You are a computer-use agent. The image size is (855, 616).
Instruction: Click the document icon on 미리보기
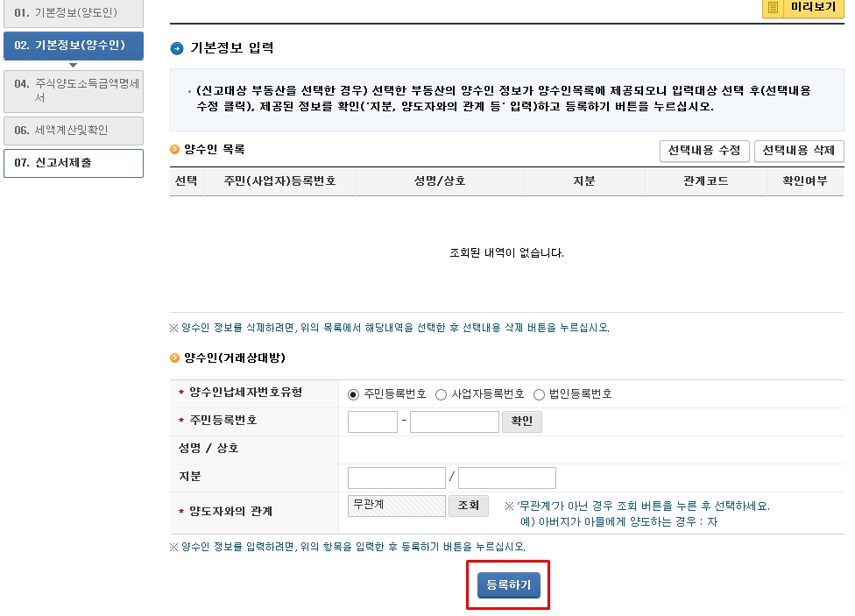pyautogui.click(x=773, y=8)
